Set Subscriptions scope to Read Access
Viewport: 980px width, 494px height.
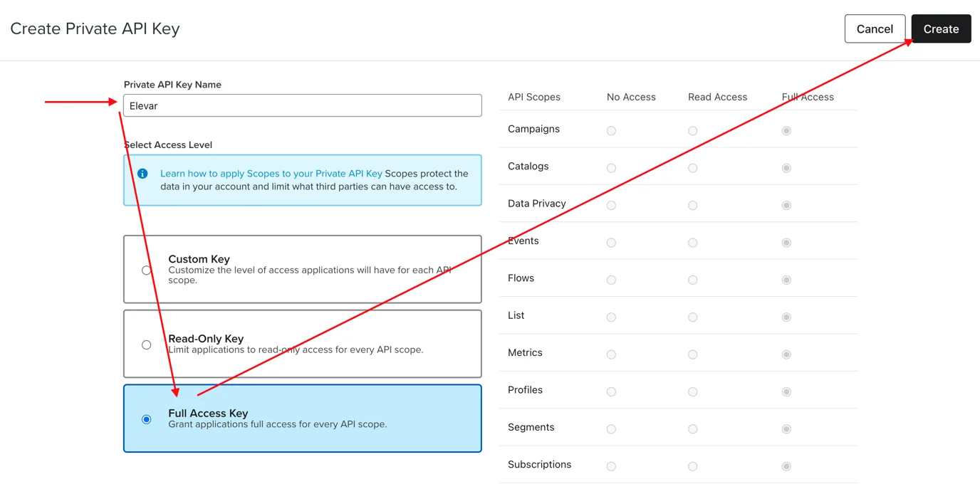pos(692,466)
